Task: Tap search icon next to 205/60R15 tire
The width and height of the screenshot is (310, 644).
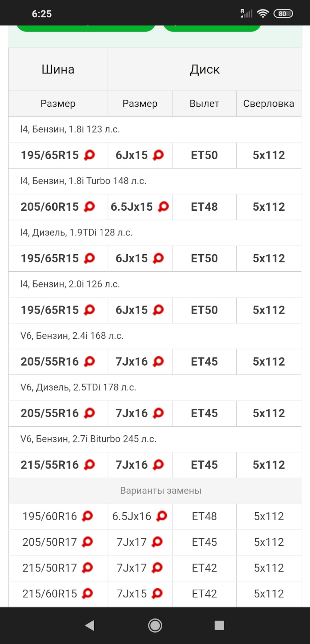Action: coord(90,207)
